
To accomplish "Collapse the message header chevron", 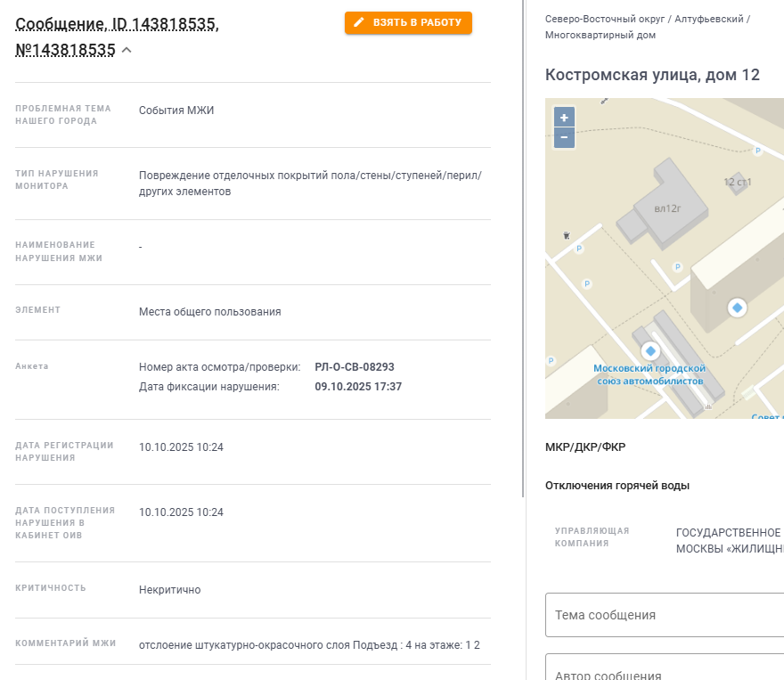I will click(127, 50).
